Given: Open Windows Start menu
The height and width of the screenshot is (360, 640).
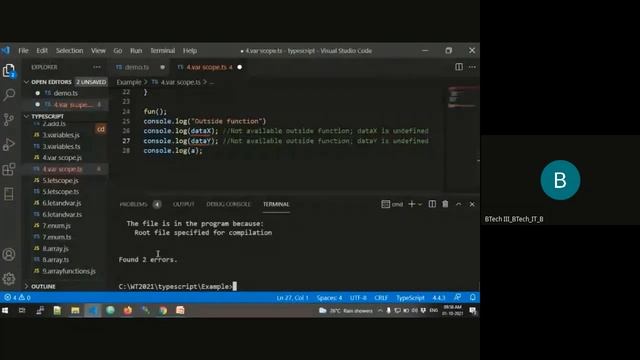Looking at the screenshot, I should [x=5, y=311].
